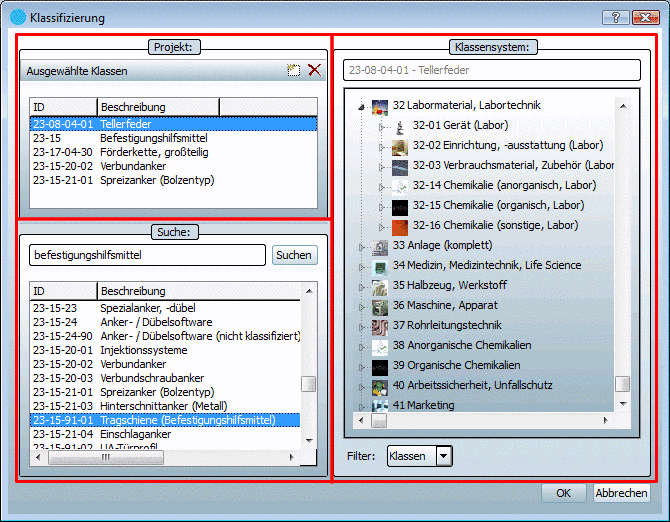Screen dimensions: 670x522
Task: Click the Suchen button
Action: click(294, 255)
